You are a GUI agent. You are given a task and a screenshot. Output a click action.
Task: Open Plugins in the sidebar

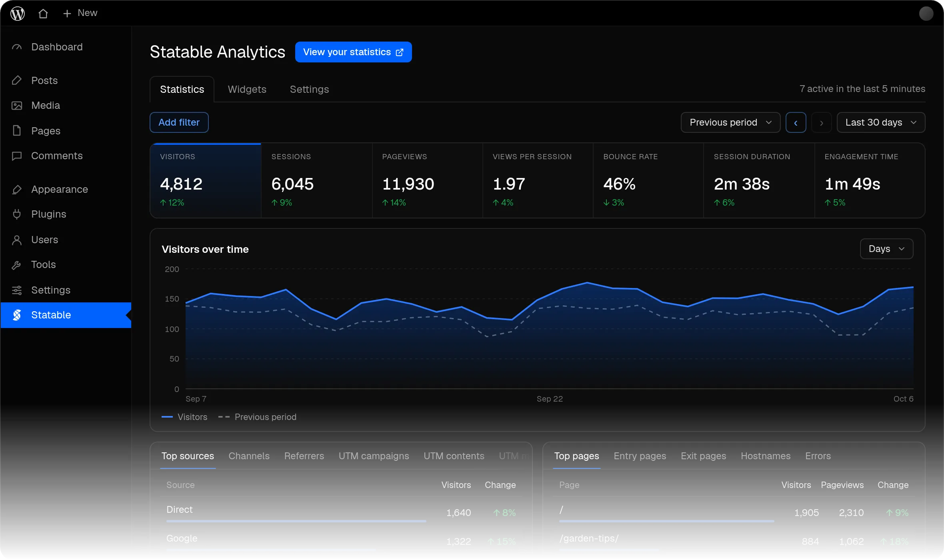tap(66, 214)
